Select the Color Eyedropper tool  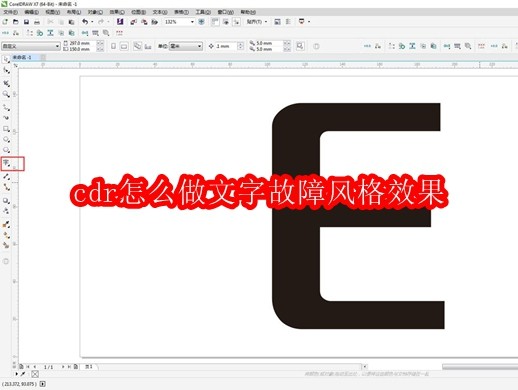[x=6, y=224]
